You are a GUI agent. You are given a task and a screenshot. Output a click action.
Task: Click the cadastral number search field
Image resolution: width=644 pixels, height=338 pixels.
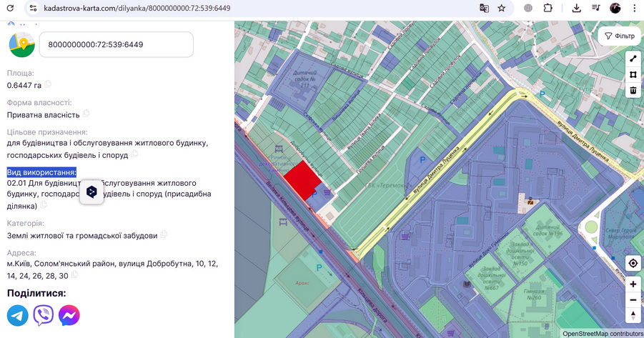[116, 44]
